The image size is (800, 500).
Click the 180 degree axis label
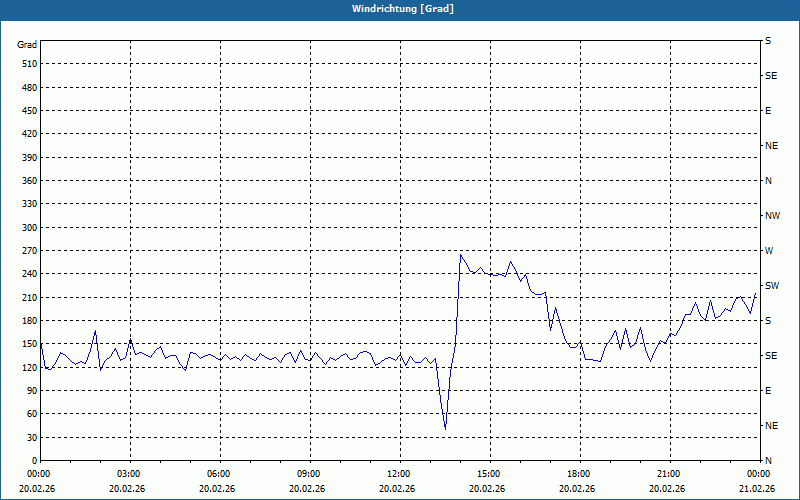click(x=30, y=321)
